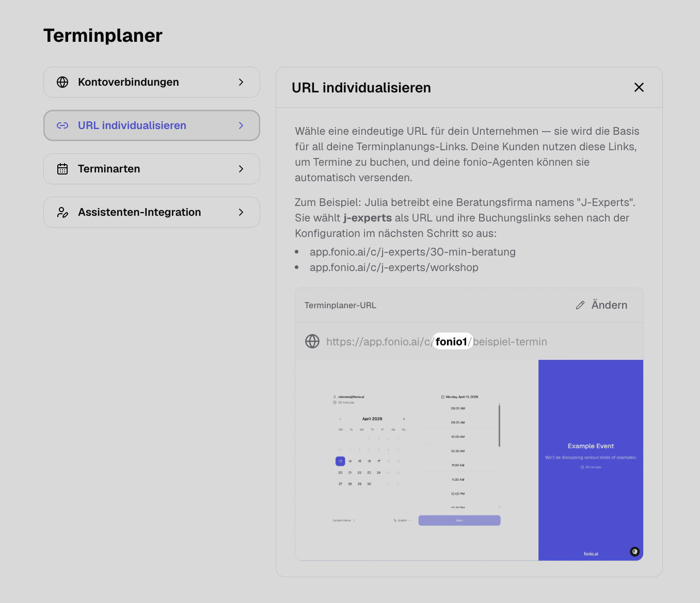Click the Example Event title in the preview
700x603 pixels.
coord(591,446)
